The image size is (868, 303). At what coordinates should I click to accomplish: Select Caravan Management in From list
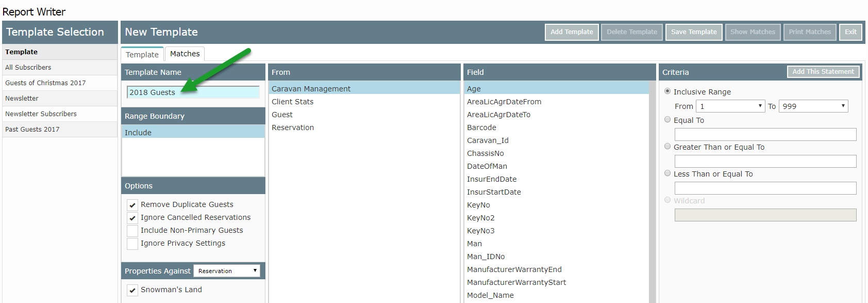coord(364,89)
